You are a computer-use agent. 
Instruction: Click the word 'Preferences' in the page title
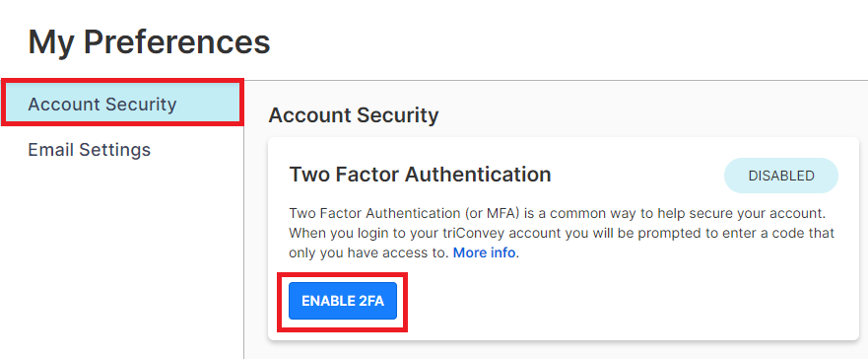[x=177, y=42]
